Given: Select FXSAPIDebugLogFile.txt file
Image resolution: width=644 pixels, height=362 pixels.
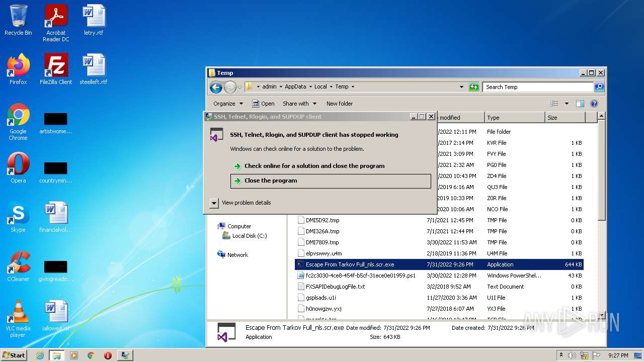Looking at the screenshot, I should pyautogui.click(x=439, y=287).
